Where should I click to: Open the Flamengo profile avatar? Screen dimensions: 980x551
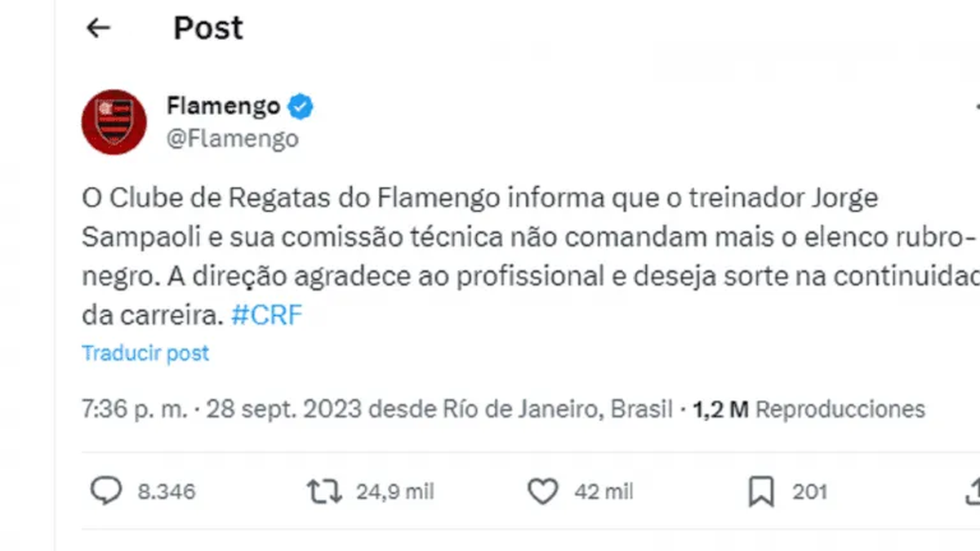pyautogui.click(x=114, y=122)
